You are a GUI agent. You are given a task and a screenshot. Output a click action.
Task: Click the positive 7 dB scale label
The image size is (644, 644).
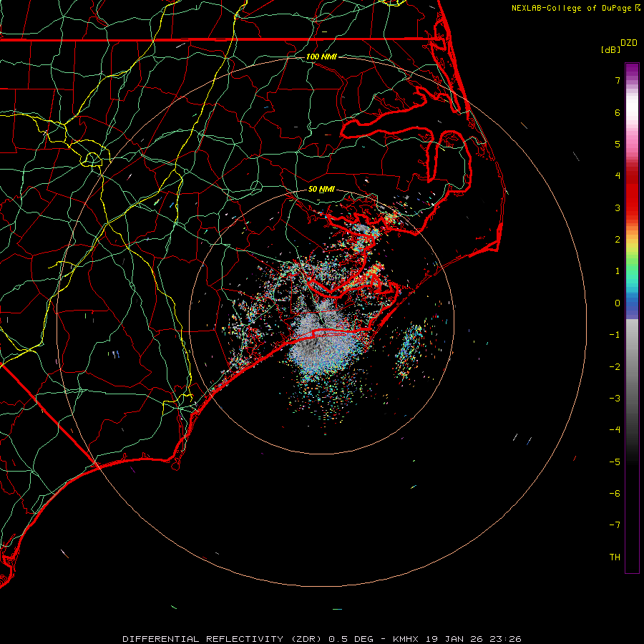tap(618, 80)
